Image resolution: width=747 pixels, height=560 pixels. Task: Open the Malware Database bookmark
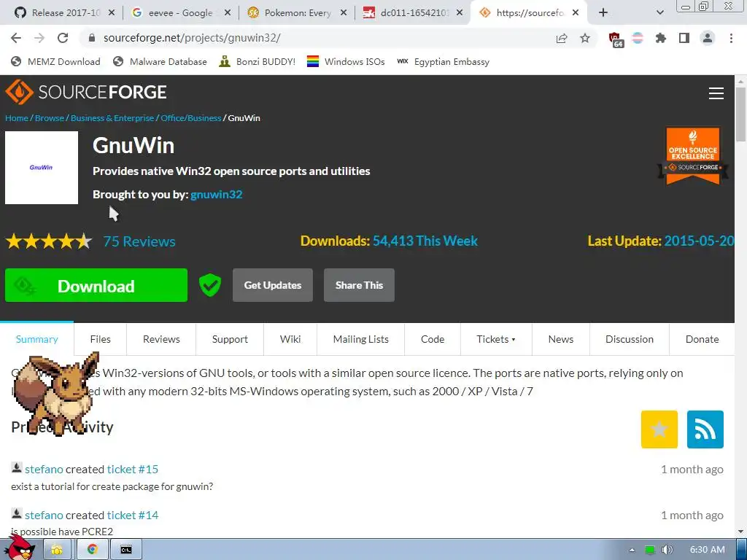point(160,62)
